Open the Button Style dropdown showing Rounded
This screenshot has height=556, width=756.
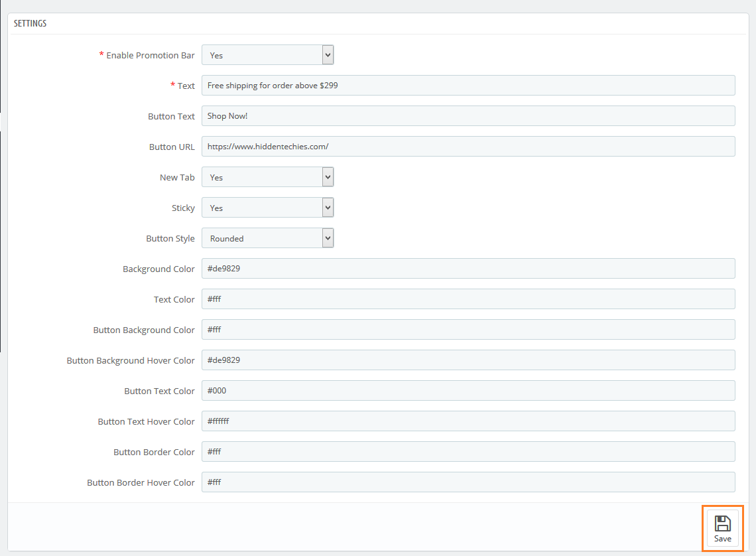tap(267, 238)
